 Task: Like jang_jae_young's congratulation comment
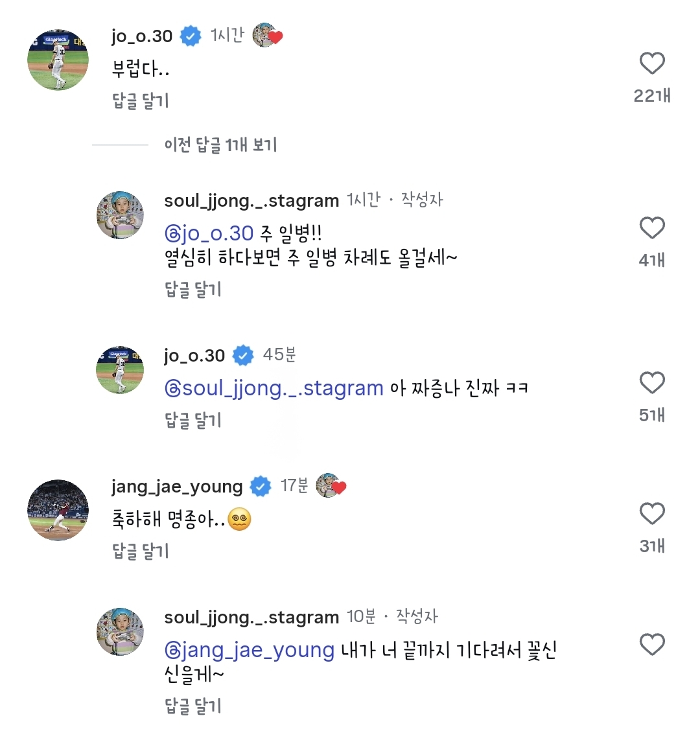[652, 514]
